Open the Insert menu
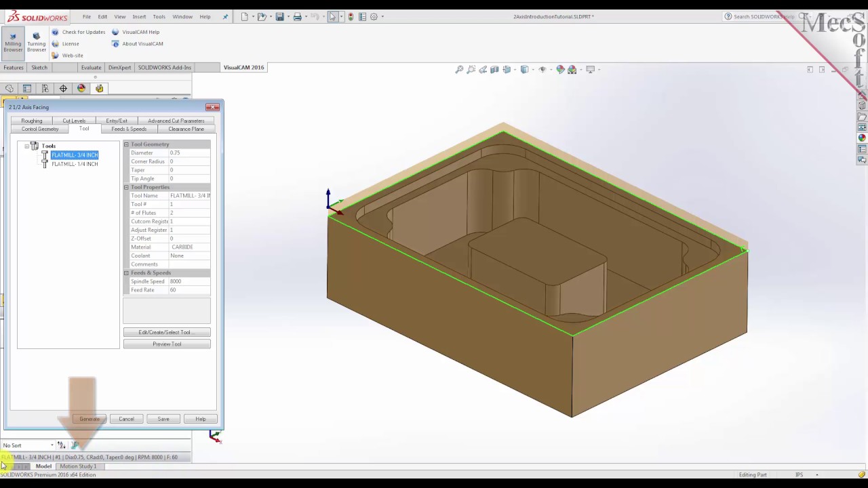Screen dimensions: 868x488 [139, 17]
